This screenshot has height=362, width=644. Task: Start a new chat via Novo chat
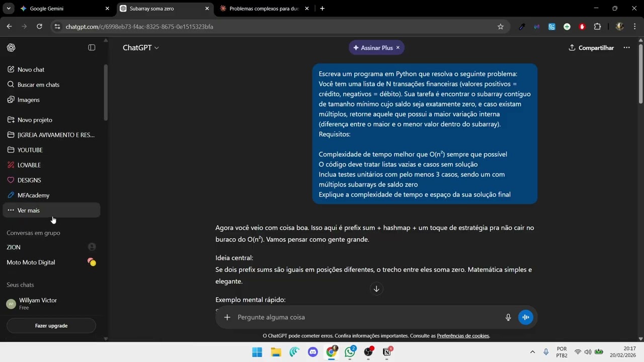[51, 69]
